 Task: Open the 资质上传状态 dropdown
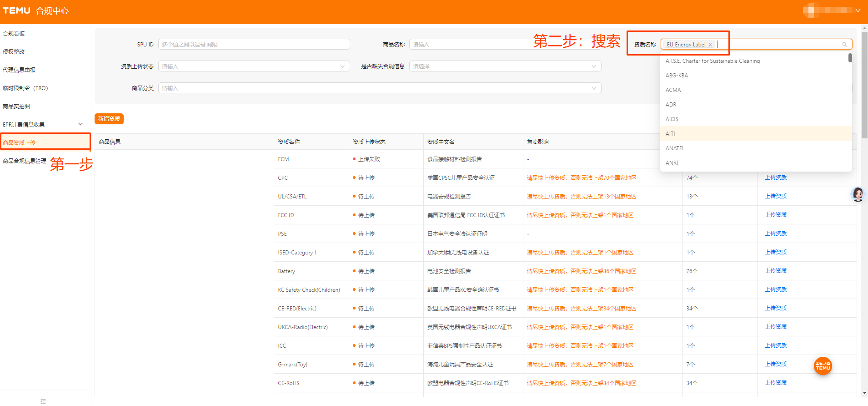tap(254, 66)
